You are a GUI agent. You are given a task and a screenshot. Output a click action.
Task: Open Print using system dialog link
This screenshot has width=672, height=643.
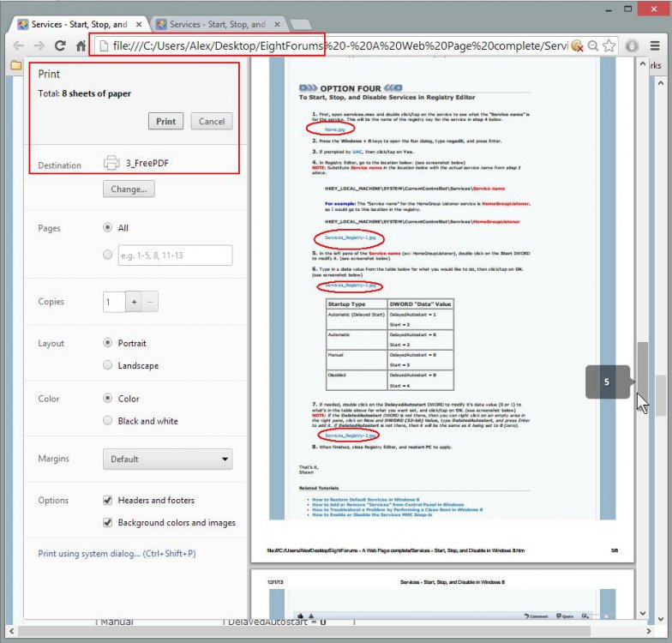pyautogui.click(x=117, y=554)
